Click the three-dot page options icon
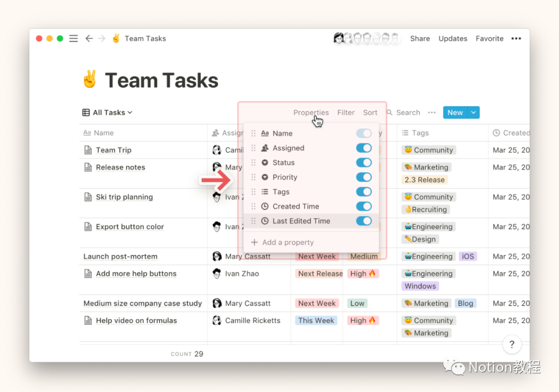The height and width of the screenshot is (392, 559). coord(516,39)
